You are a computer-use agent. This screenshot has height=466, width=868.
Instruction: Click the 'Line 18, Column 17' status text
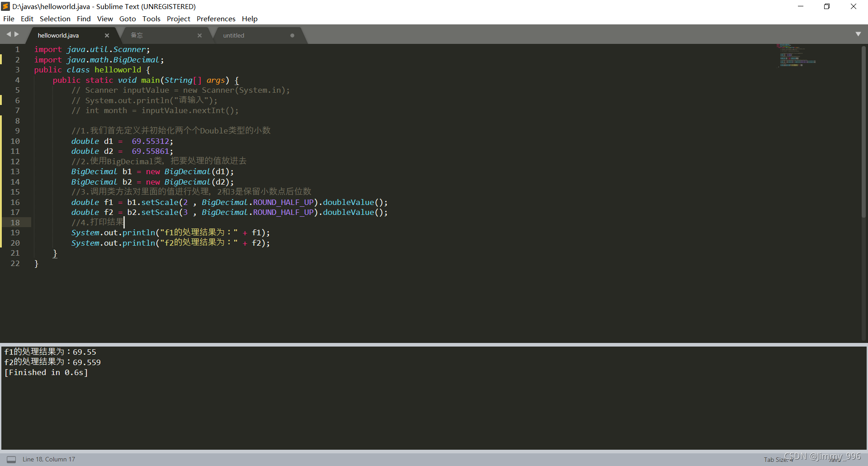49,459
